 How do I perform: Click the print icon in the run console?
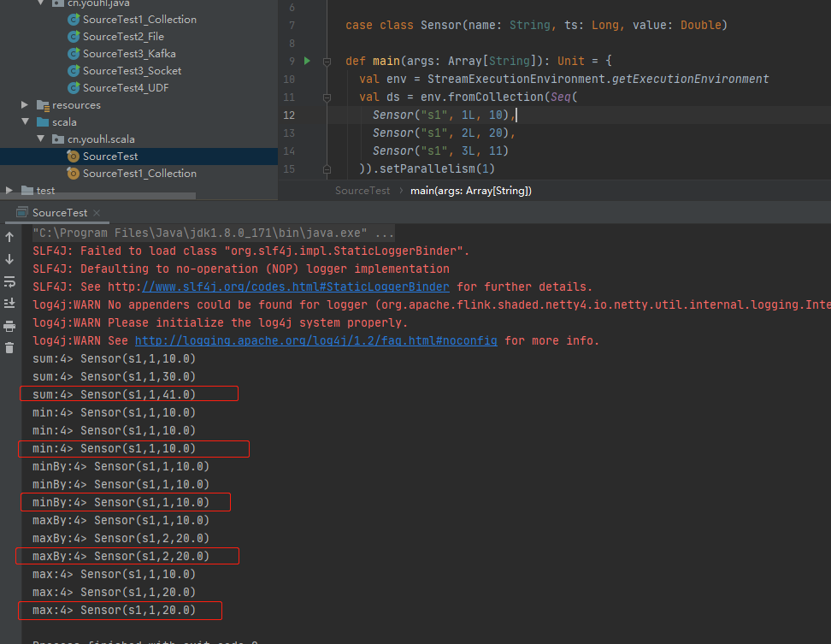(9, 326)
